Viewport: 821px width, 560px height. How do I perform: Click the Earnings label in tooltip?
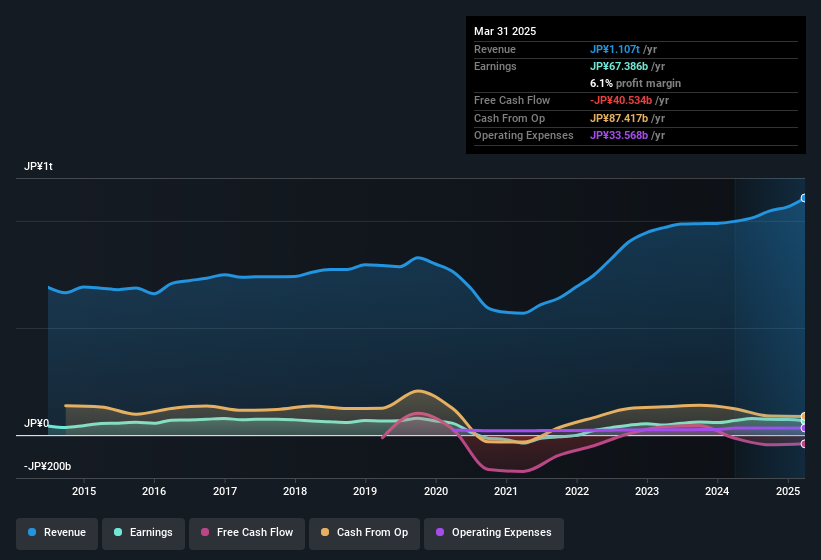495,66
